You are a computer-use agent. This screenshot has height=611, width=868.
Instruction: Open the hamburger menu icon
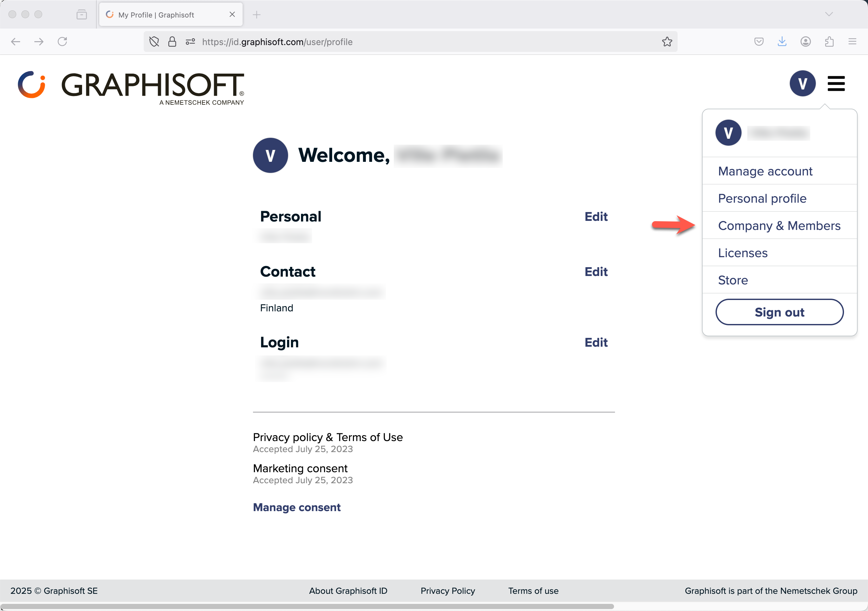click(x=836, y=84)
